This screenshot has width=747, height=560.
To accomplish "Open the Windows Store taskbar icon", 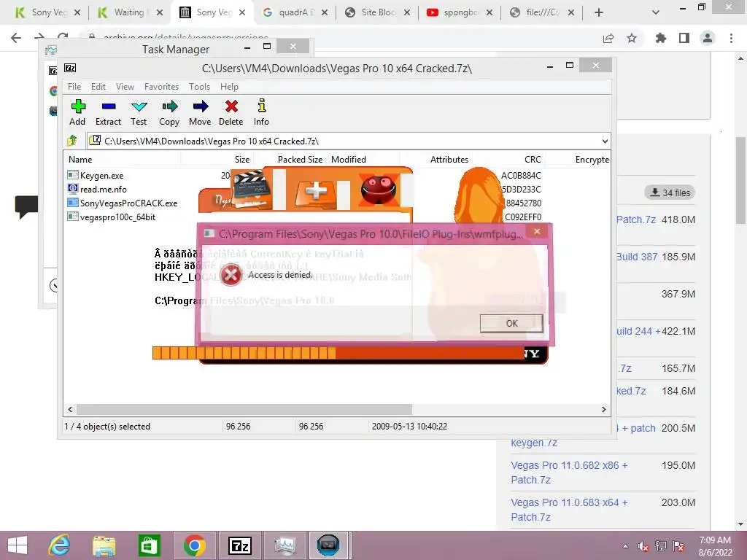I will pyautogui.click(x=149, y=545).
